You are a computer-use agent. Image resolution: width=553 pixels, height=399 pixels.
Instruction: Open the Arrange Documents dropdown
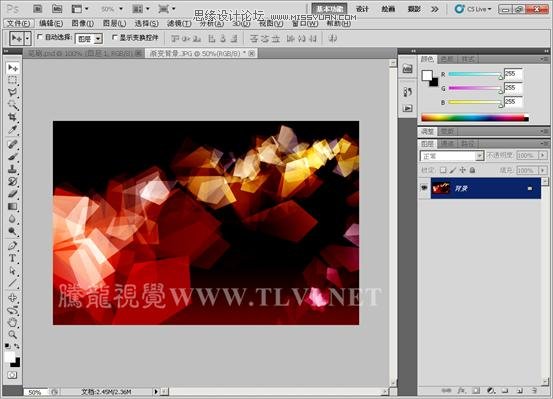(x=141, y=9)
